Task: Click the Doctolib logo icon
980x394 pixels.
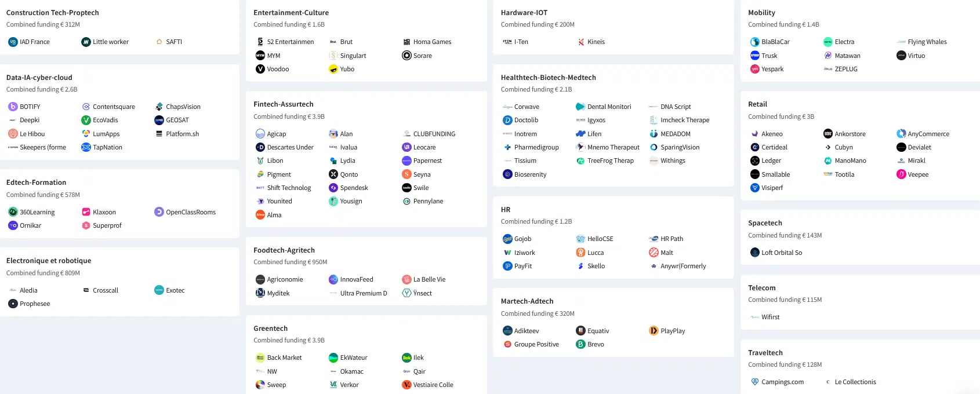Action: pyautogui.click(x=507, y=120)
